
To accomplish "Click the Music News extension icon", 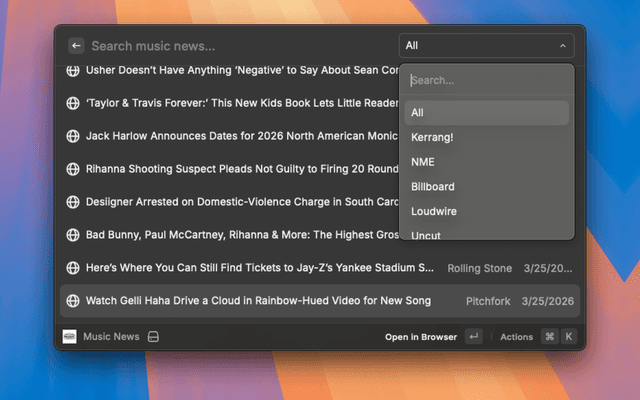I will click(x=70, y=337).
